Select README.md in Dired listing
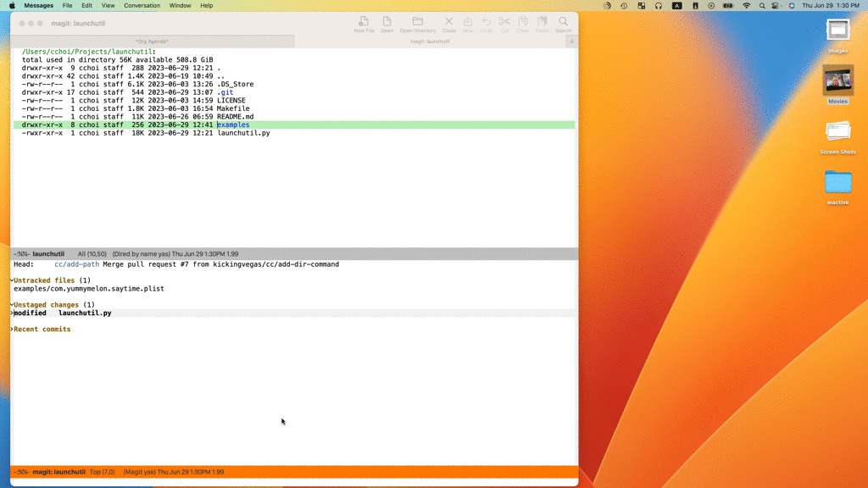The width and height of the screenshot is (868, 488). click(x=236, y=117)
